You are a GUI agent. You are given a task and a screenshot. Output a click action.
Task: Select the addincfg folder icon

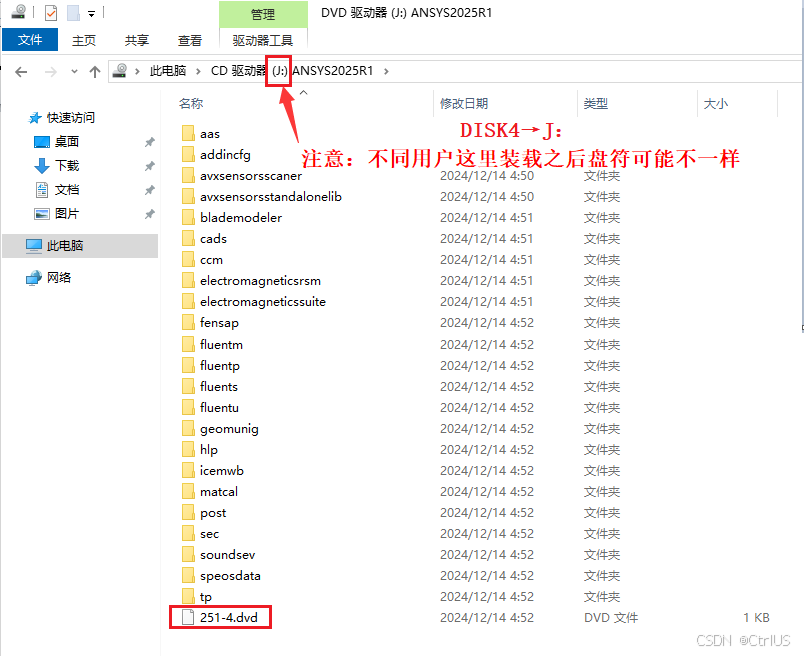pos(188,154)
